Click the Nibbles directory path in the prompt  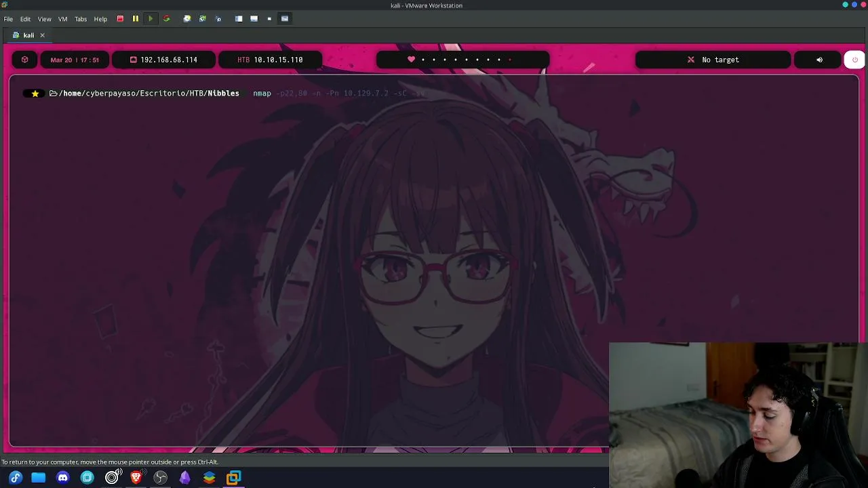click(223, 94)
